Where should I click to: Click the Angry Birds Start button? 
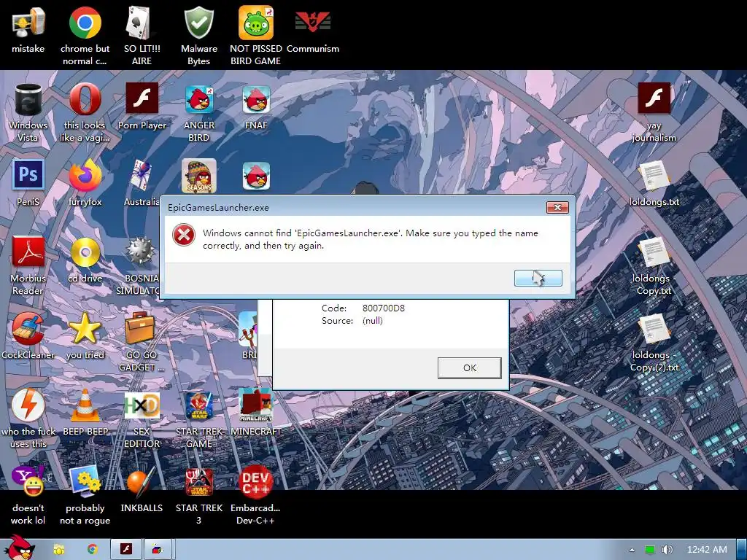coord(19,547)
